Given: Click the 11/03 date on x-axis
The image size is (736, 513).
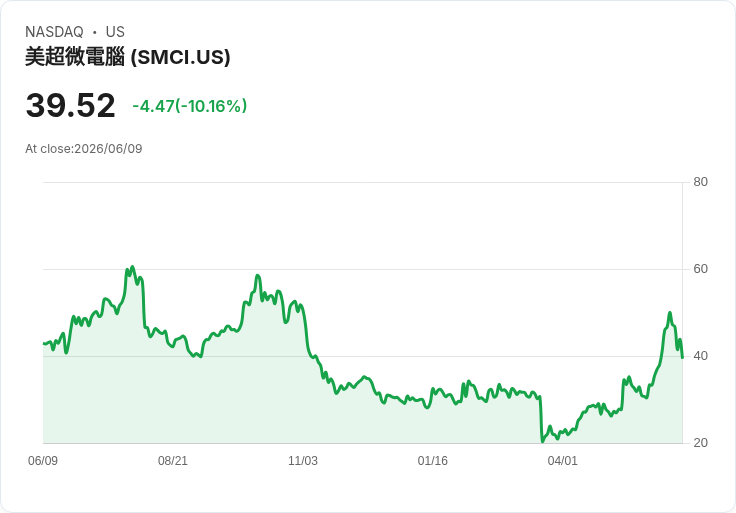Looking at the screenshot, I should (x=303, y=460).
